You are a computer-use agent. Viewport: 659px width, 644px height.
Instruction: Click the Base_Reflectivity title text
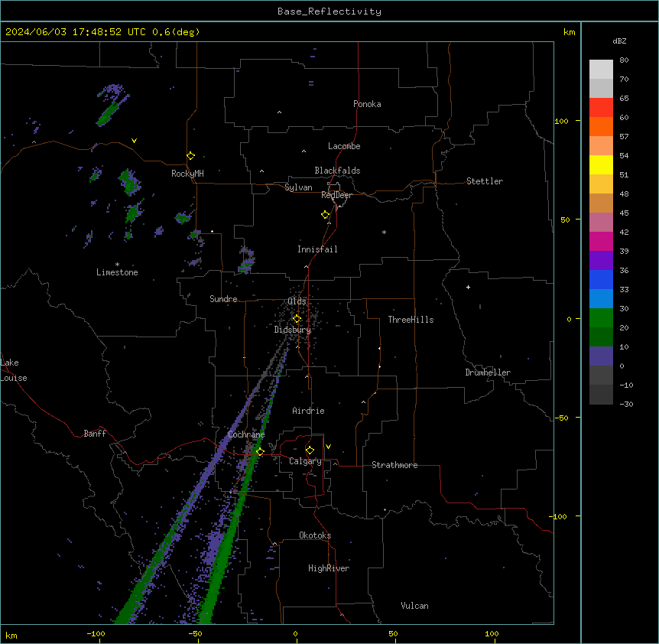tap(329, 11)
